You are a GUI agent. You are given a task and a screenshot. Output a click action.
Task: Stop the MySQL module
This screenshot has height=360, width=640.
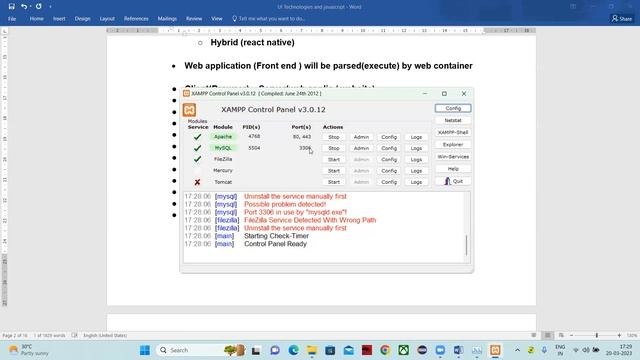pos(334,148)
